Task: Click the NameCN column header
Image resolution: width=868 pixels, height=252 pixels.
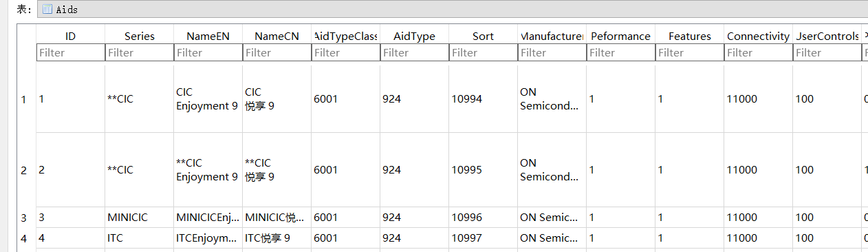Action: point(277,36)
